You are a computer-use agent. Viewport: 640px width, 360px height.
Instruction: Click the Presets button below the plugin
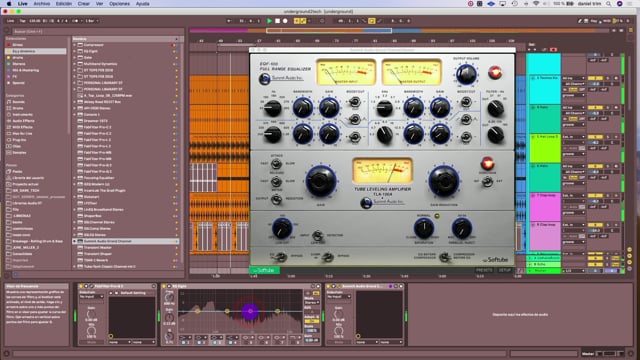click(484, 270)
